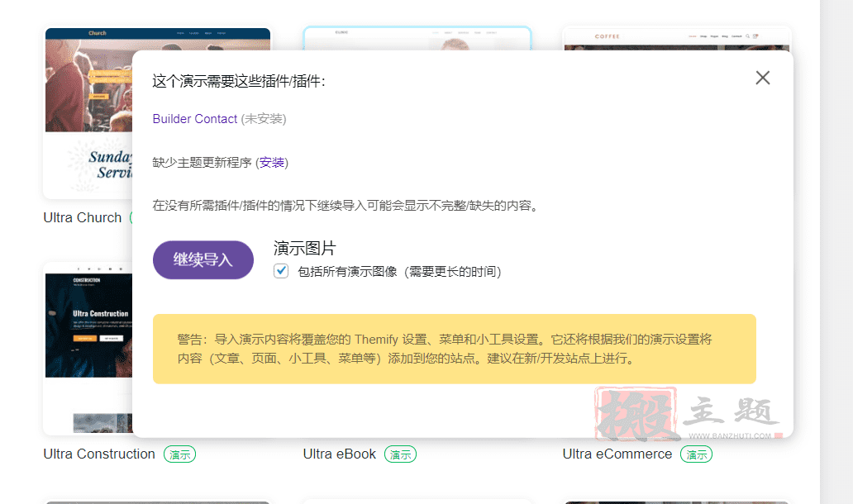Screen dimensions: 853x504
Task: Uncheck 包括所有演示图像 checkbox
Action: click(281, 271)
